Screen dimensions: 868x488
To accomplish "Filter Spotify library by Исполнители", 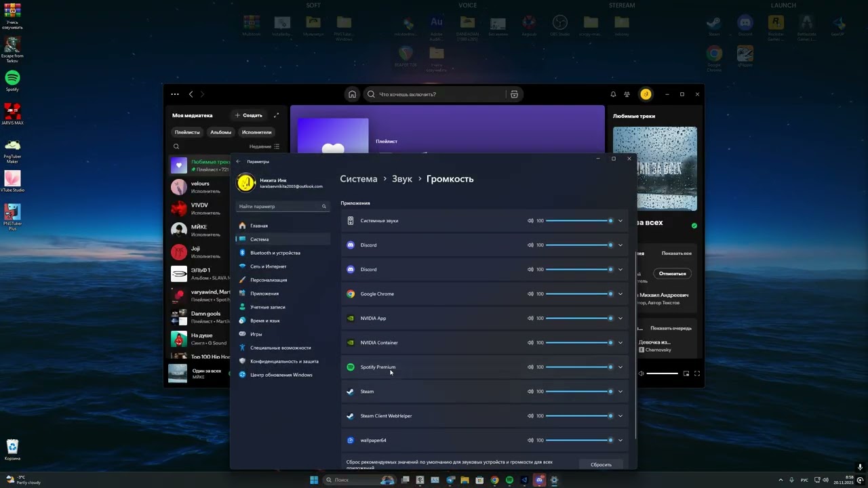I will (256, 132).
